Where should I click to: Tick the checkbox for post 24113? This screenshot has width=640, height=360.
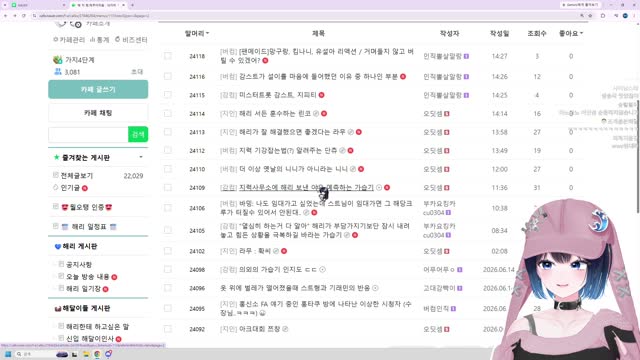tap(168, 132)
